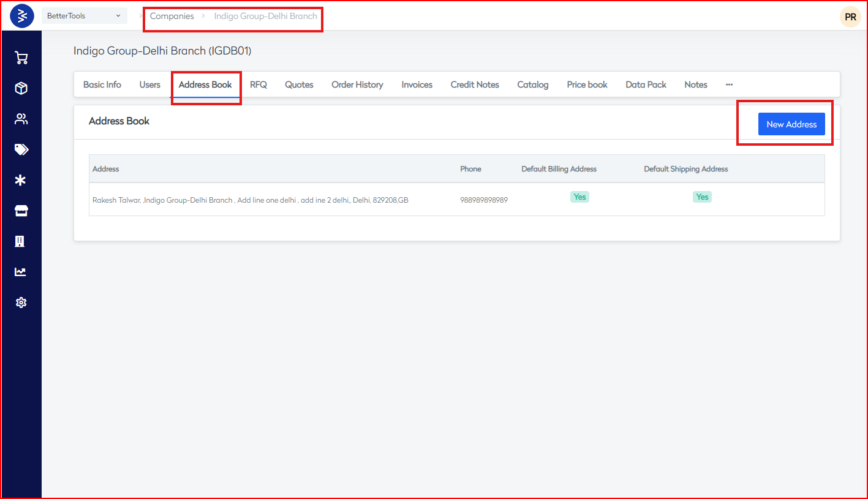Expand the BetterTools dropdown
This screenshot has width=868, height=499.
(x=85, y=16)
